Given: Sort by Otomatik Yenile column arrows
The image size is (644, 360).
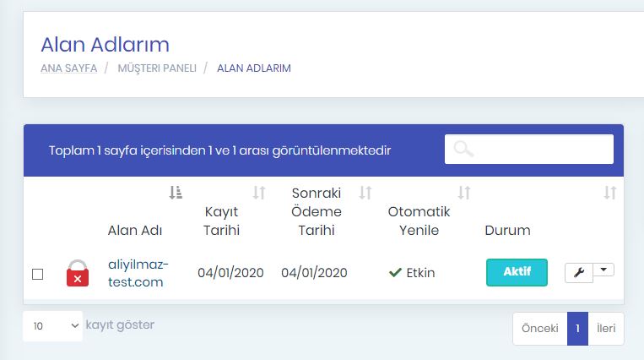Looking at the screenshot, I should (464, 193).
